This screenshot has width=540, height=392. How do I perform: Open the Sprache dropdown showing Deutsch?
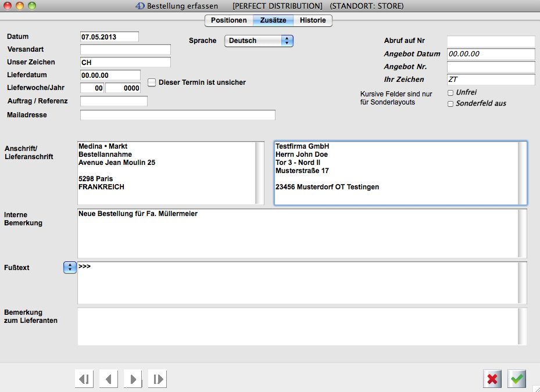coord(259,41)
